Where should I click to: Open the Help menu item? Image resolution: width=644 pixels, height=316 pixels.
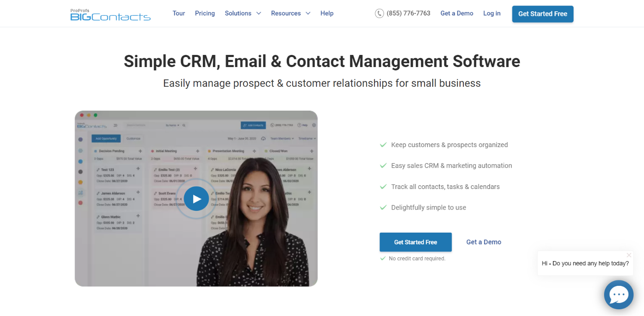[x=327, y=13]
